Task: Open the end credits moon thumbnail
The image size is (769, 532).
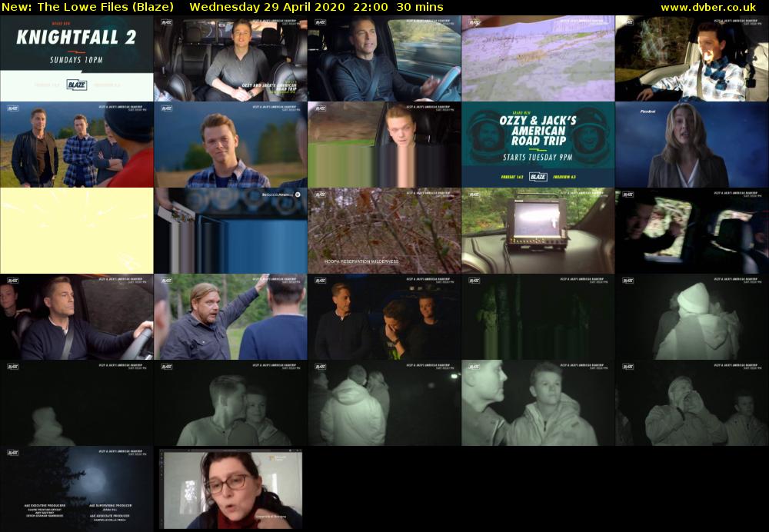Action: (x=77, y=489)
